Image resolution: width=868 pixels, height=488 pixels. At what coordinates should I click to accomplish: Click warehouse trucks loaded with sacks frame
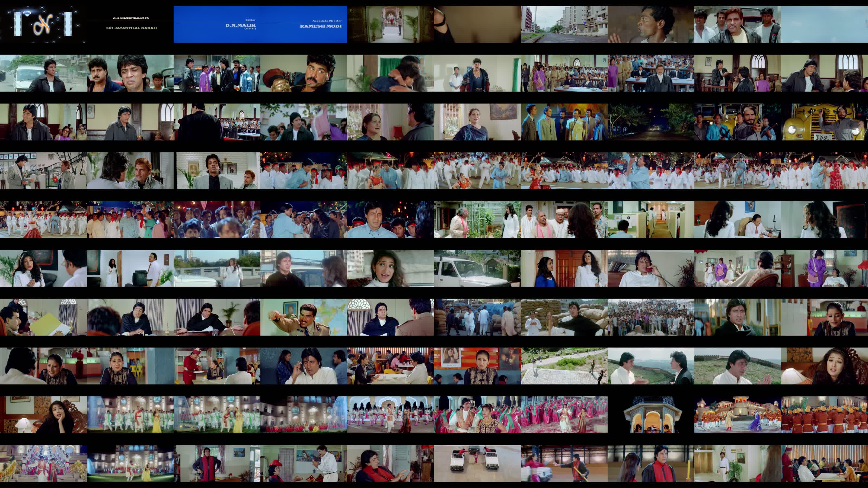477,317
